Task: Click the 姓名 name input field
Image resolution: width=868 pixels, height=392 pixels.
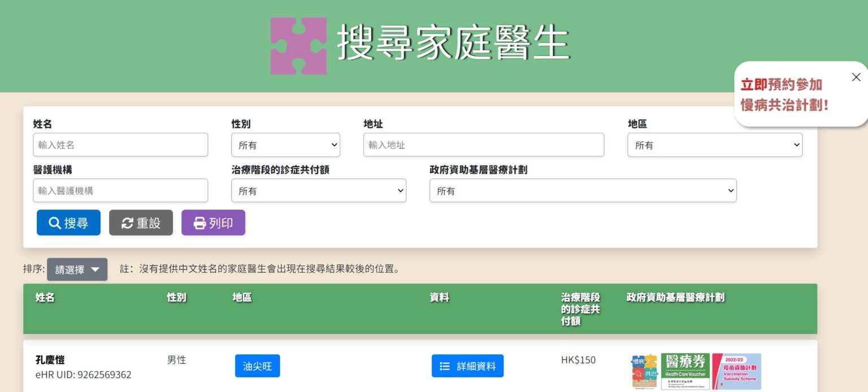Action: [x=120, y=145]
